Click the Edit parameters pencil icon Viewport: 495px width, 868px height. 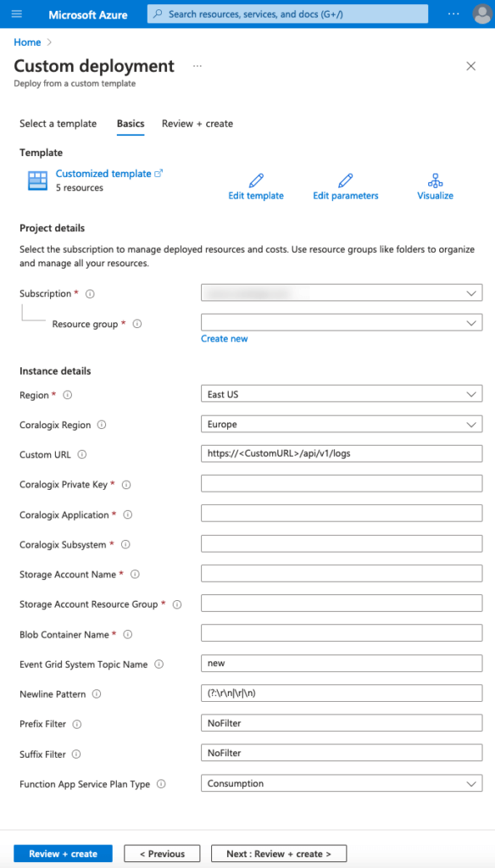click(x=346, y=181)
